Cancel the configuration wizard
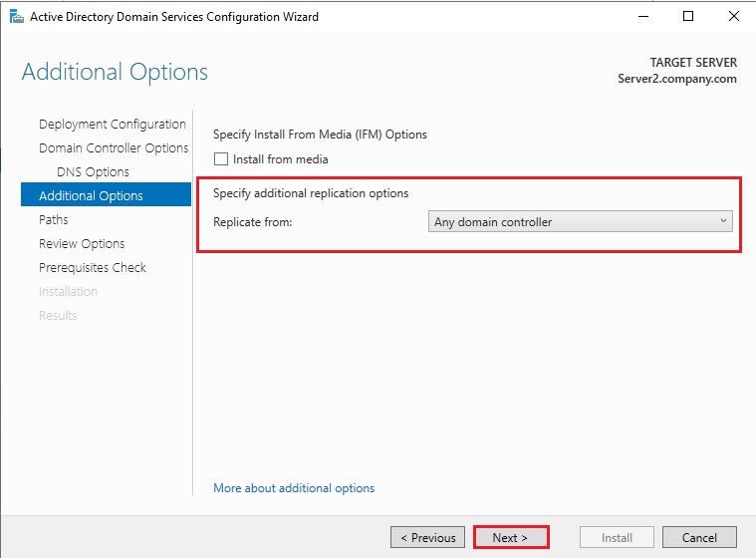 pyautogui.click(x=699, y=538)
